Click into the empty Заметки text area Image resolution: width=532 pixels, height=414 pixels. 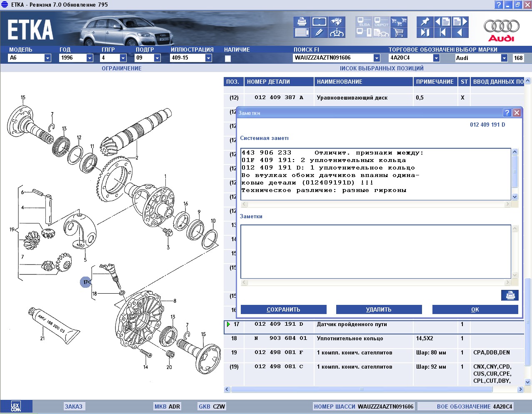tap(376, 252)
